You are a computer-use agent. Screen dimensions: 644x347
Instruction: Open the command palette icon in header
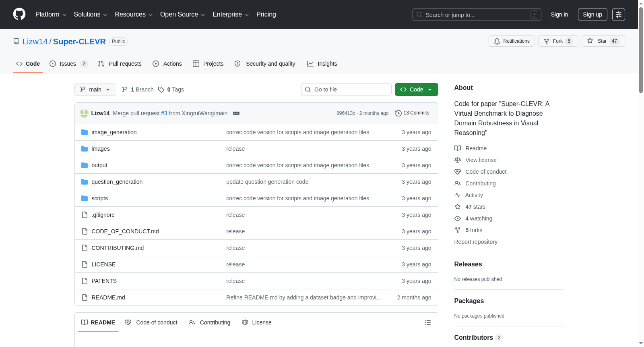619,15
